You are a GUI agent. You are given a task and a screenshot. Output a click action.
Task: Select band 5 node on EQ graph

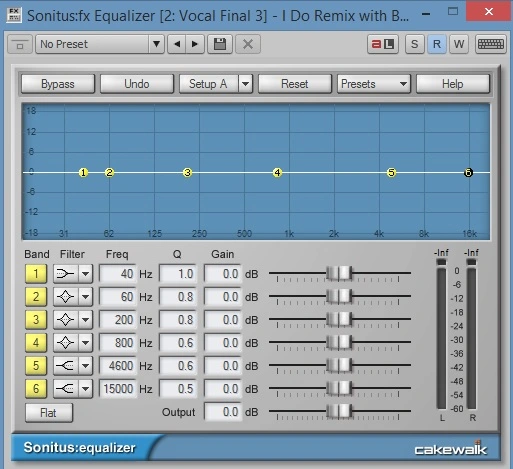(x=391, y=173)
